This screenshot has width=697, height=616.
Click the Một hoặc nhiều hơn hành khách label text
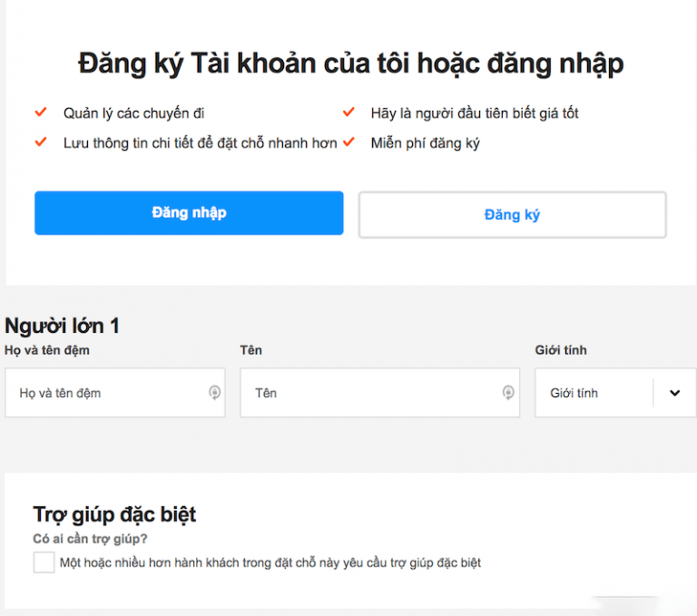(270, 562)
